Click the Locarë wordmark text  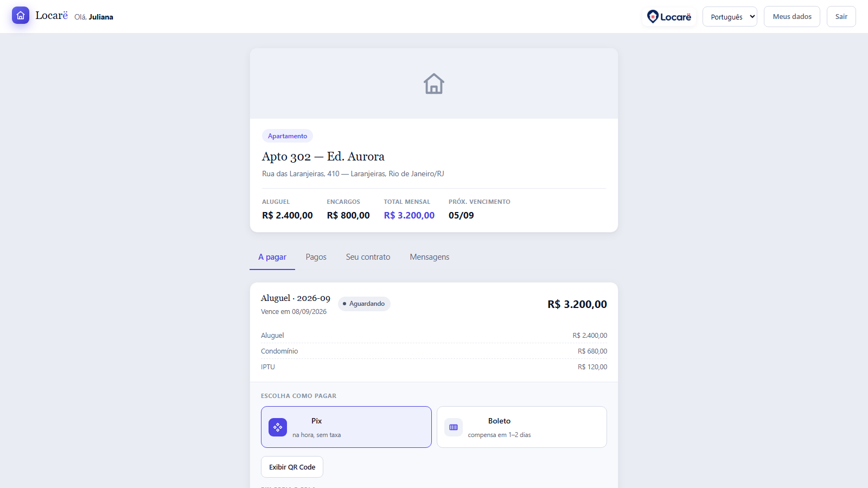[x=52, y=15]
